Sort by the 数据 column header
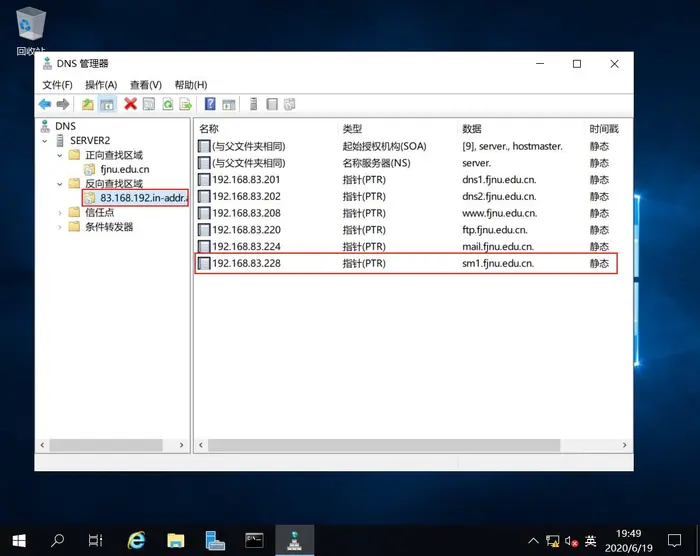 (472, 129)
